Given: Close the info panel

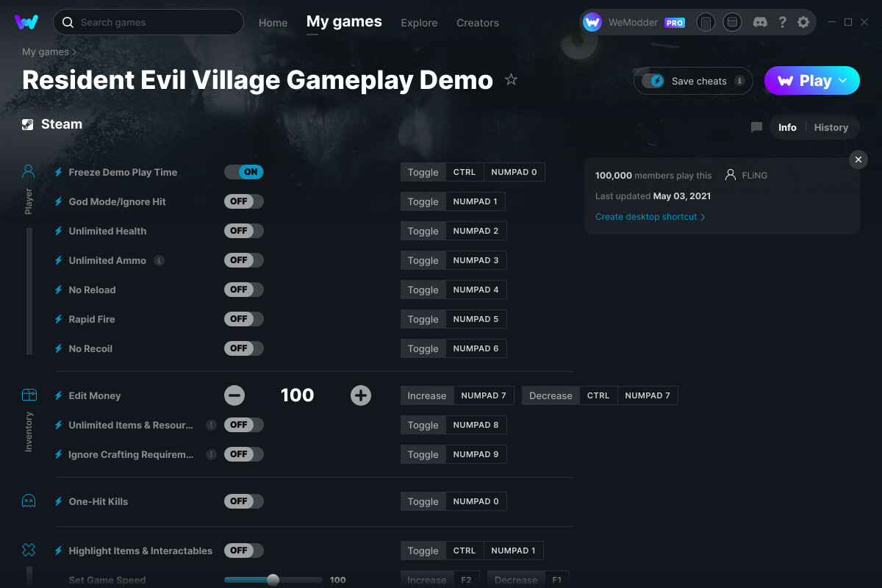Looking at the screenshot, I should click(858, 159).
